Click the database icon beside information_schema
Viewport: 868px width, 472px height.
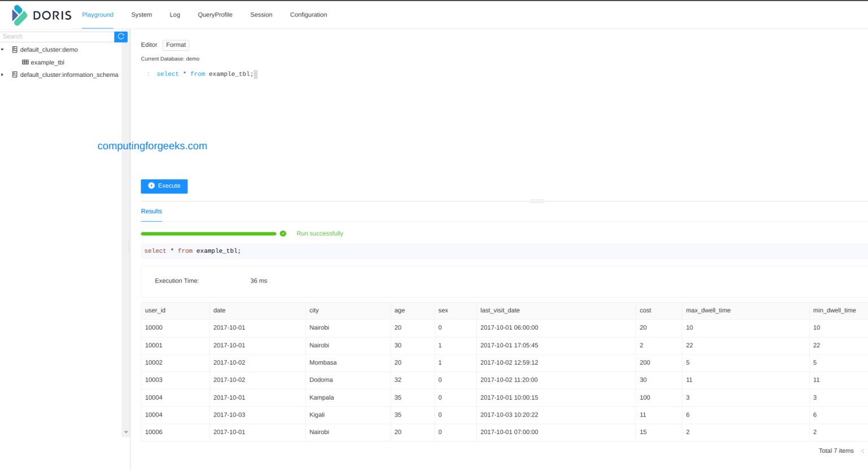(x=15, y=75)
